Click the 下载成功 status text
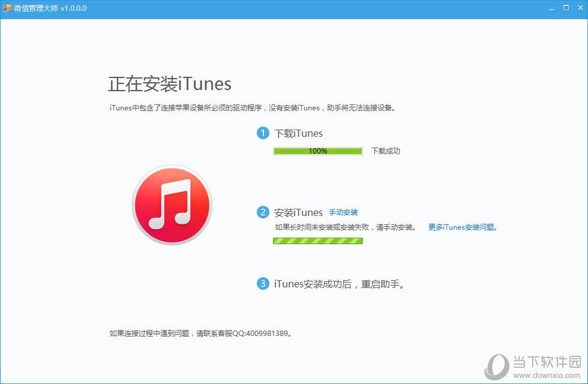588x384 pixels. [x=385, y=151]
